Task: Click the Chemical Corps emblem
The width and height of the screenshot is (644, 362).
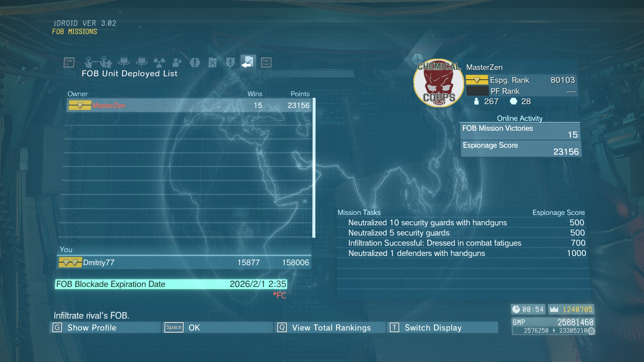Action: [439, 83]
